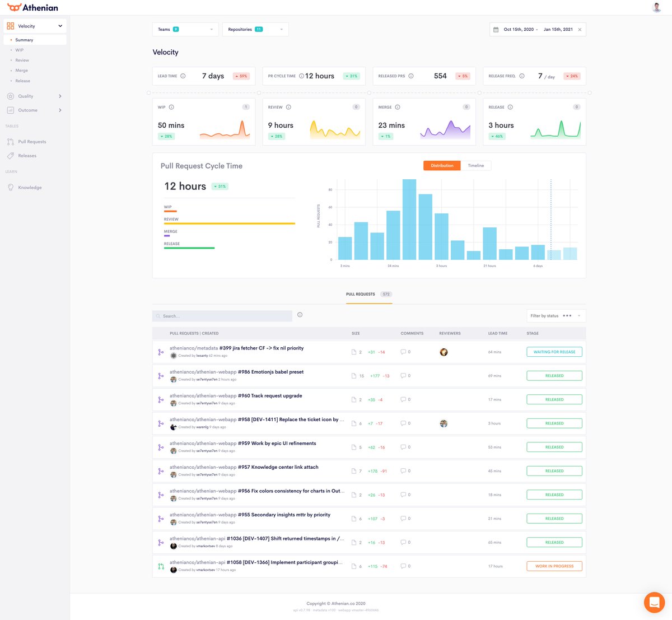Click the green Release stage bar
The width and height of the screenshot is (672, 620).
point(189,248)
